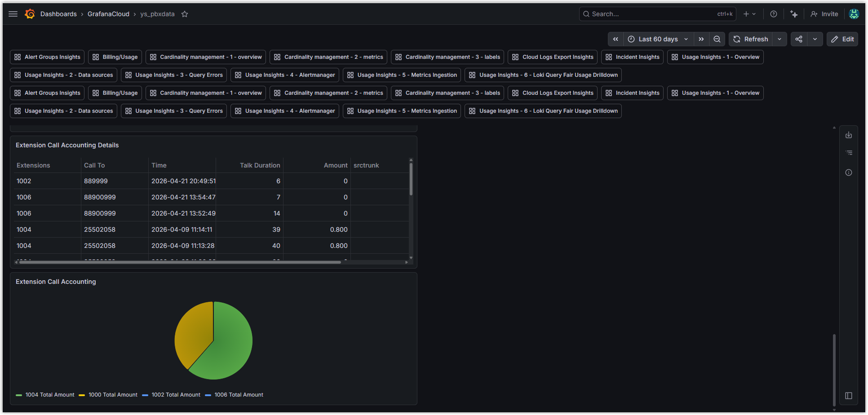Viewport: 868px width, 415px height.
Task: Click the circular arrows Refresh icon
Action: pyautogui.click(x=737, y=39)
